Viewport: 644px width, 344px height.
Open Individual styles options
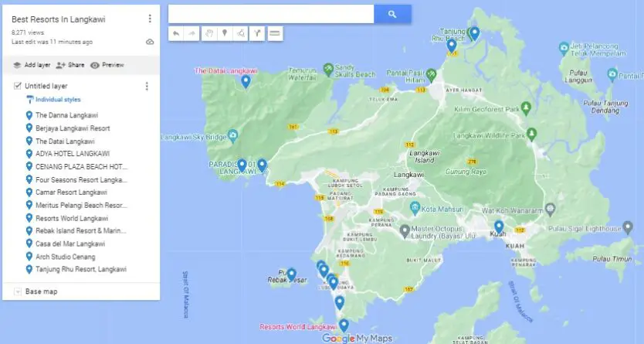tap(53, 100)
